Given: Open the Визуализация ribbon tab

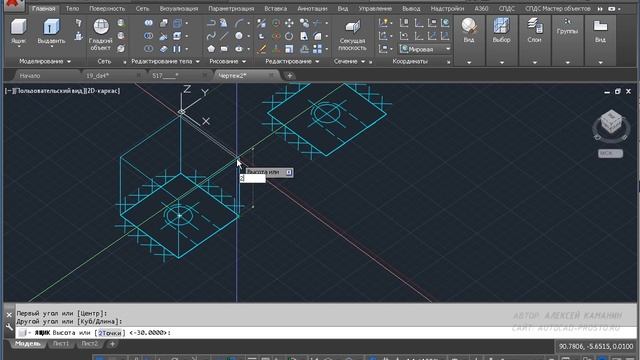Looking at the screenshot, I should point(179,9).
